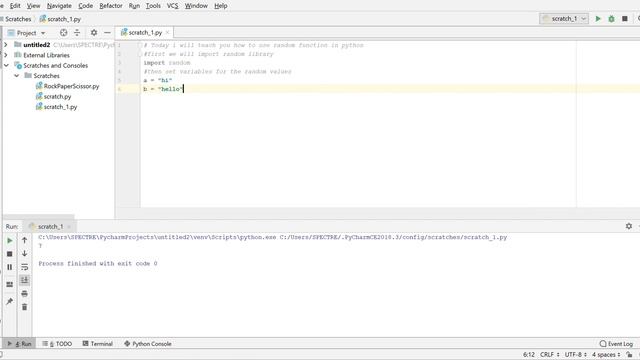This screenshot has width=640, height=360.
Task: Clear all console output with trash icon
Action: coord(24,307)
